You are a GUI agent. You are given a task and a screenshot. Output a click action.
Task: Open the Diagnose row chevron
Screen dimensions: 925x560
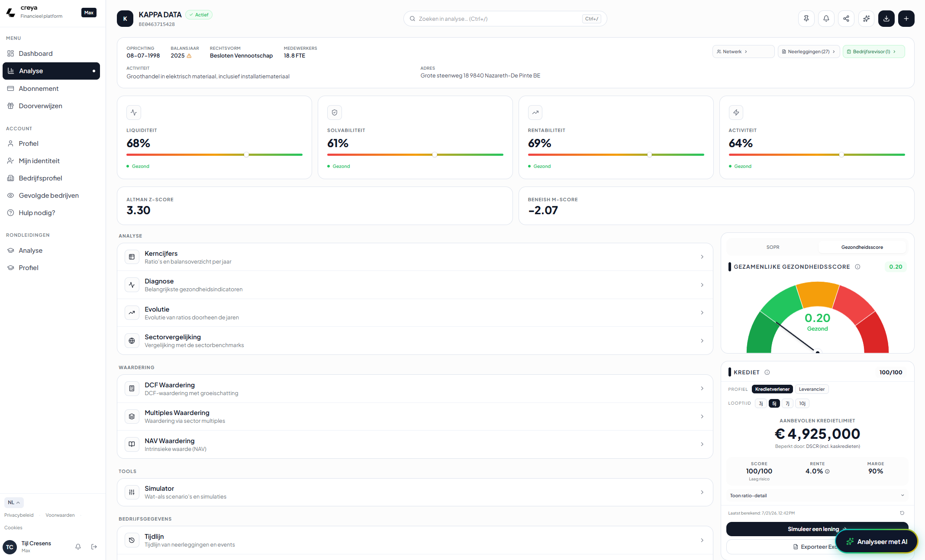tap(702, 285)
